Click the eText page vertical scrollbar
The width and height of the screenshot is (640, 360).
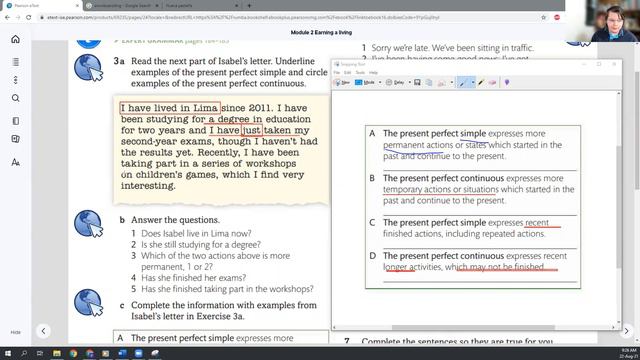point(637,131)
